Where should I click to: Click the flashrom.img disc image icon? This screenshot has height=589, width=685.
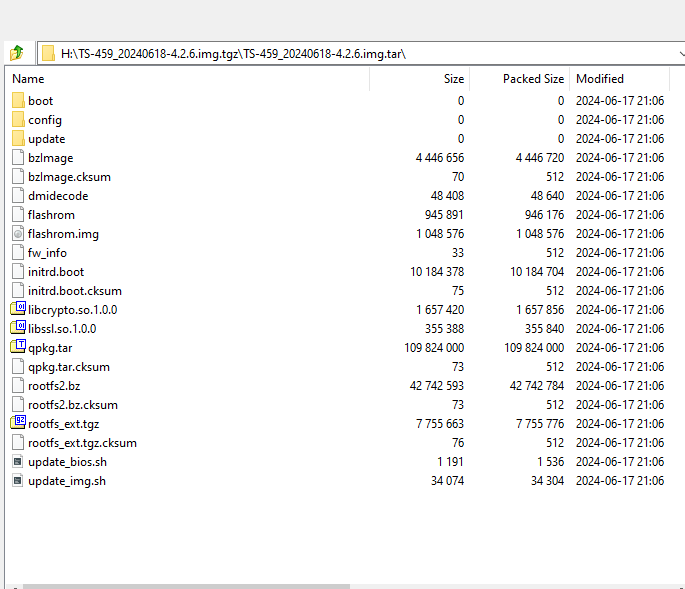[18, 234]
